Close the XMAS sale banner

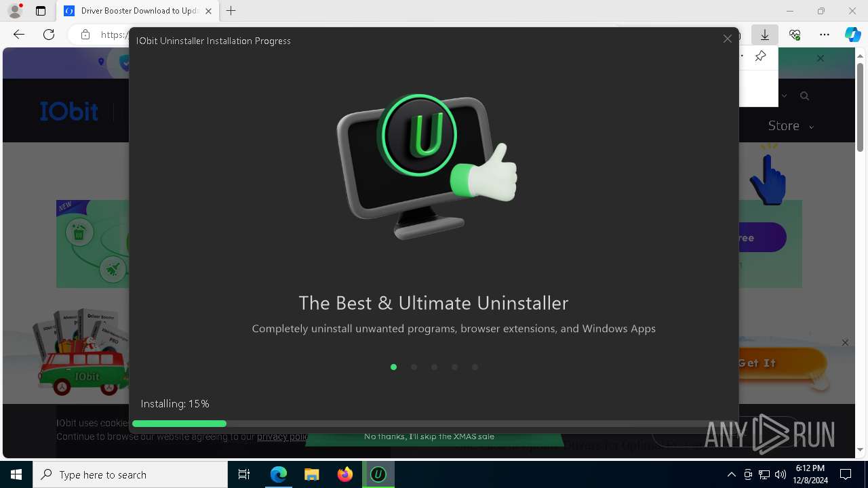[x=845, y=342]
